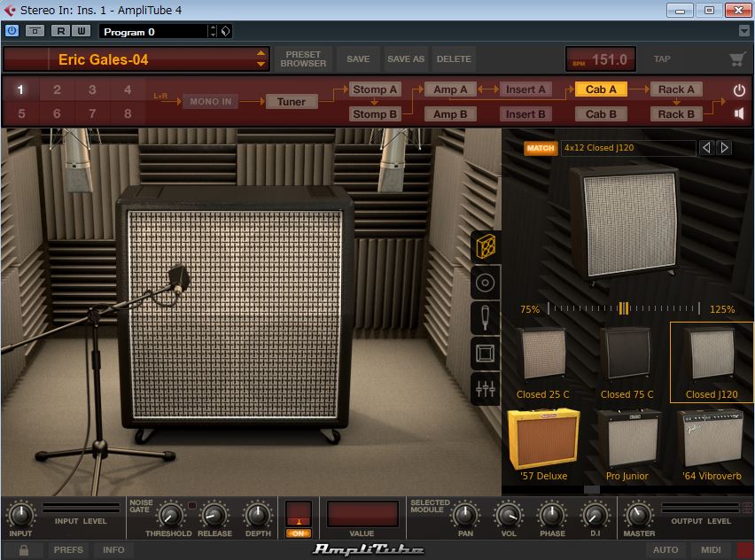Open the speaker selection tab icon

(x=485, y=283)
